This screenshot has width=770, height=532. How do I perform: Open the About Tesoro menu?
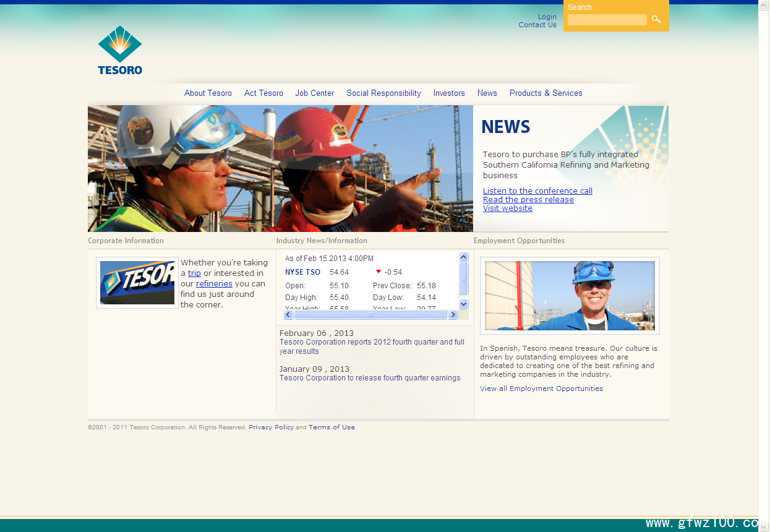coord(208,93)
